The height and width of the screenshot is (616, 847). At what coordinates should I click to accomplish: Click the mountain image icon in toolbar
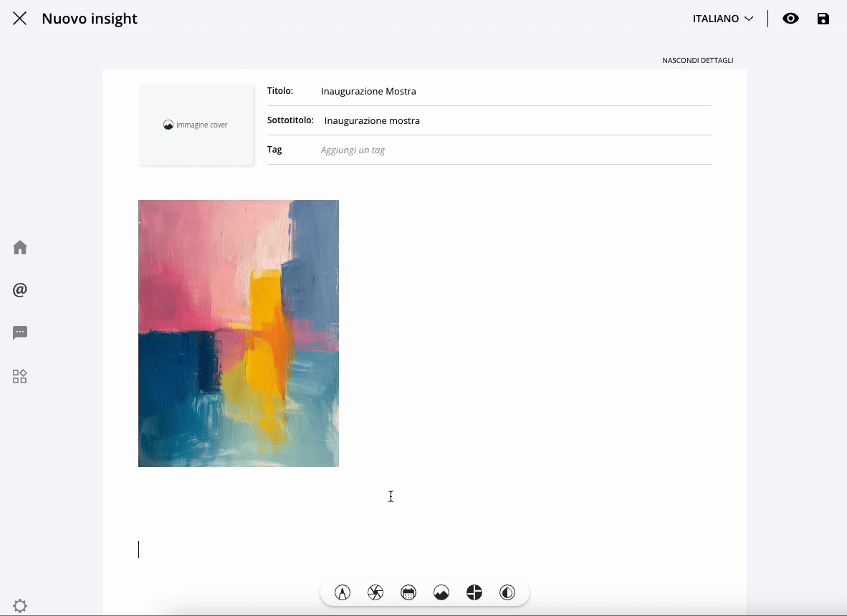(x=441, y=592)
